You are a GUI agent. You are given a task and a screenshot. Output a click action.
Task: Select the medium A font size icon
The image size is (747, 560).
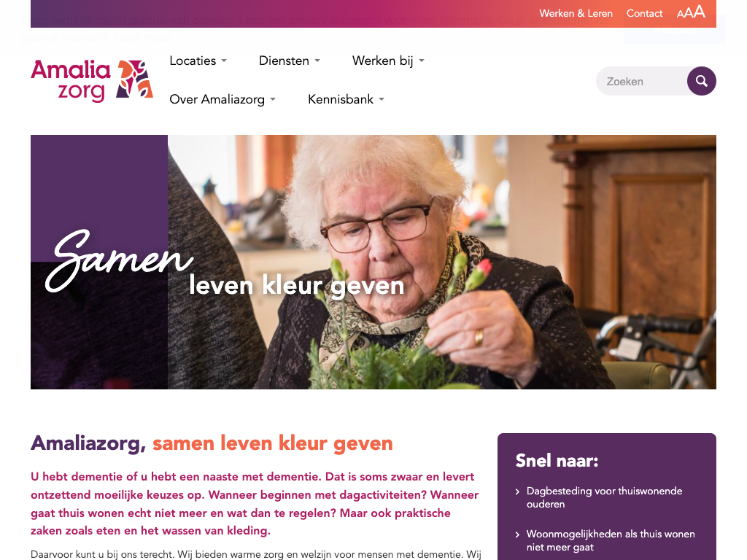(x=689, y=13)
